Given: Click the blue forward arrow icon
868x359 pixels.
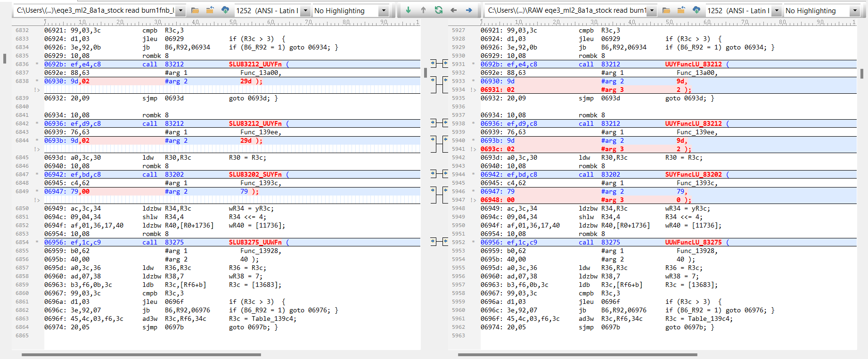Looking at the screenshot, I should (468, 10).
